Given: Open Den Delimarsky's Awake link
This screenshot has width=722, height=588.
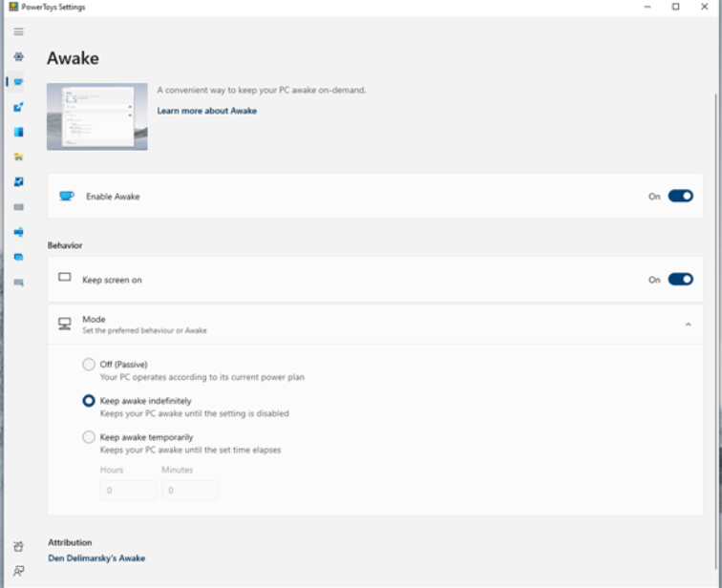Looking at the screenshot, I should tap(96, 558).
